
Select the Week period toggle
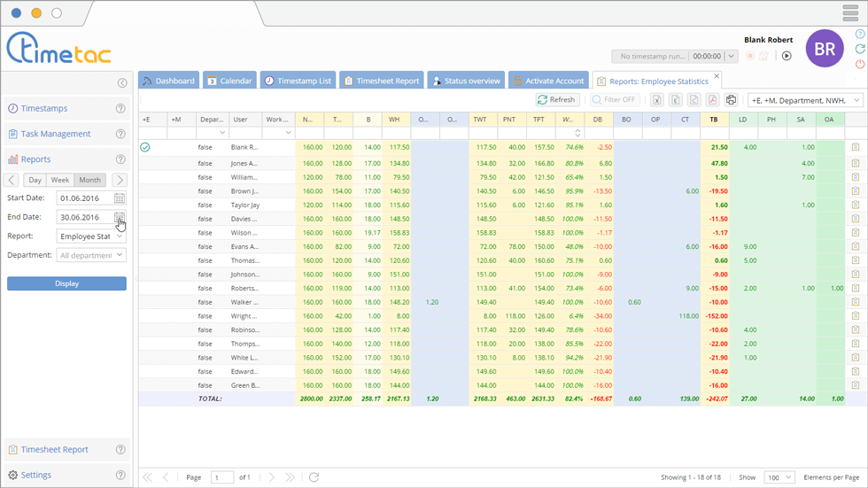(60, 180)
